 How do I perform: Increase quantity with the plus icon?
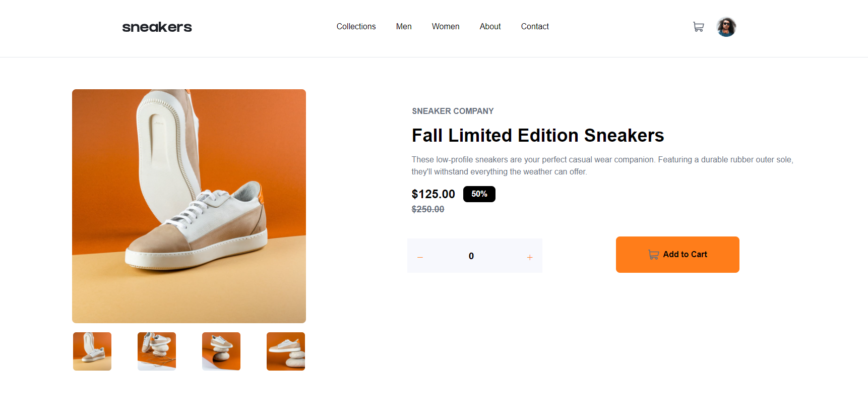coord(530,257)
